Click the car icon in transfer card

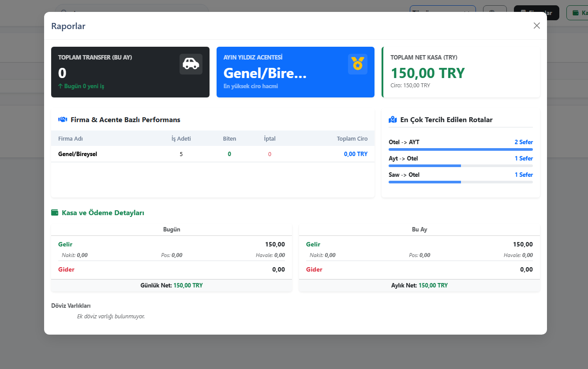(191, 64)
